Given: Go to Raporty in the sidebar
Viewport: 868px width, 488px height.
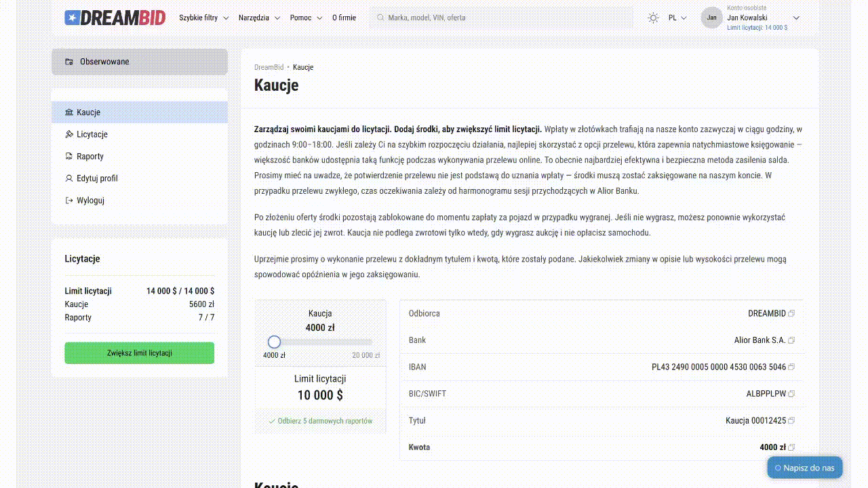Looking at the screenshot, I should pyautogui.click(x=90, y=157).
